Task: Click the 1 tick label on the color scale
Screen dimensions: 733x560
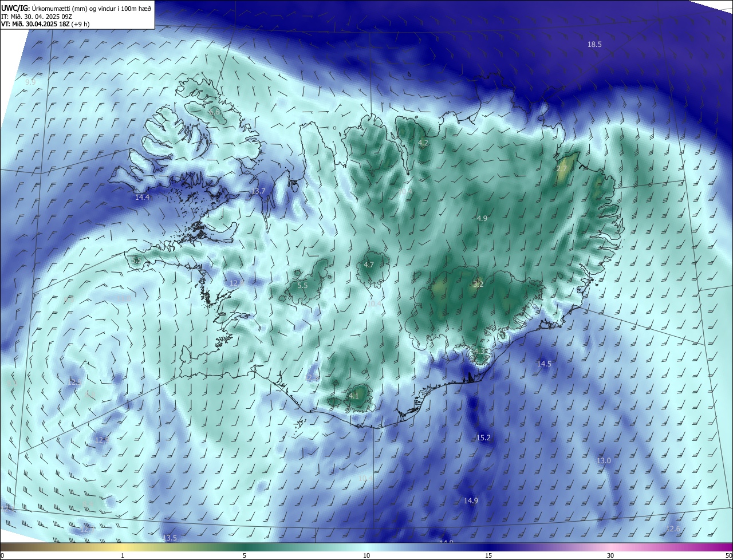Action: 123,556
